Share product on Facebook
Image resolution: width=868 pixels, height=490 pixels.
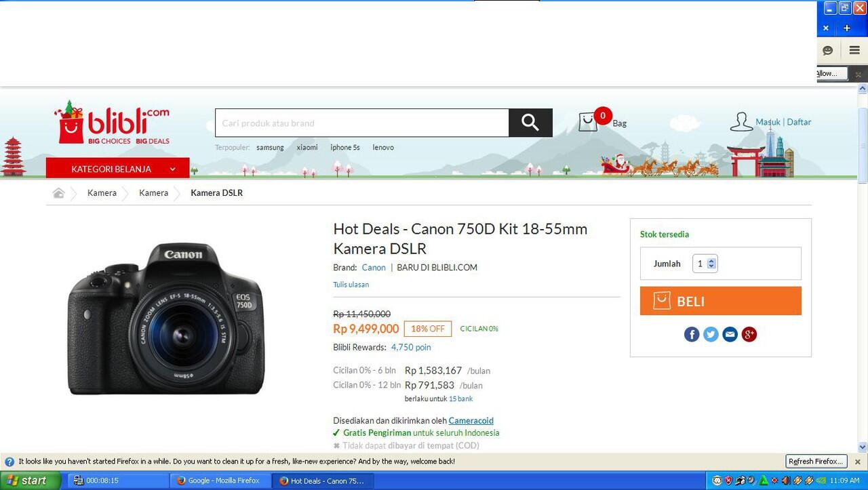[692, 334]
